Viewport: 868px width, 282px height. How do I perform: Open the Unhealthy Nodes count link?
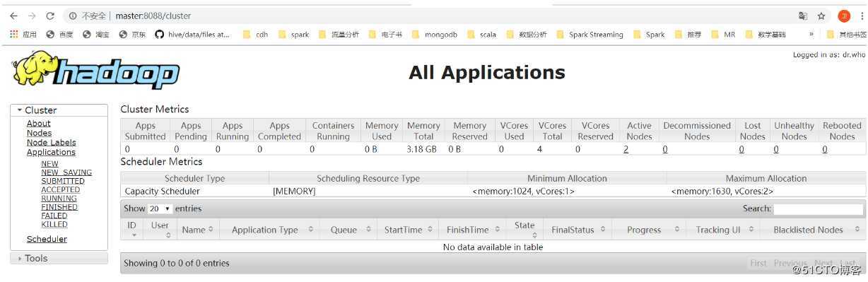pyautogui.click(x=776, y=149)
